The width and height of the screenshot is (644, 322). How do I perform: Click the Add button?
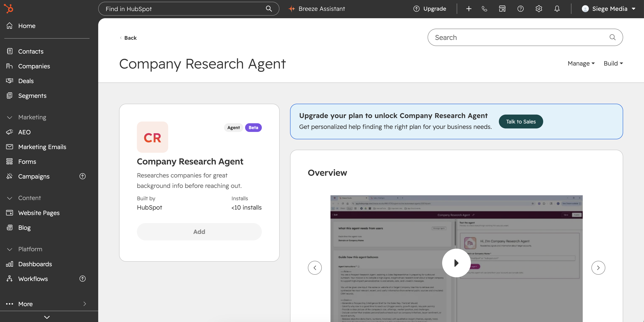click(x=199, y=232)
